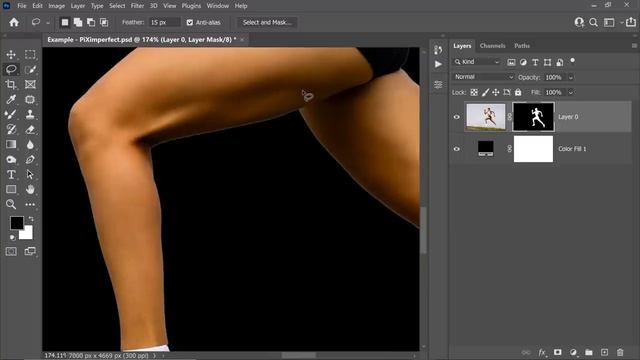Create a new group folder
The height and width of the screenshot is (360, 640).
[x=589, y=352]
